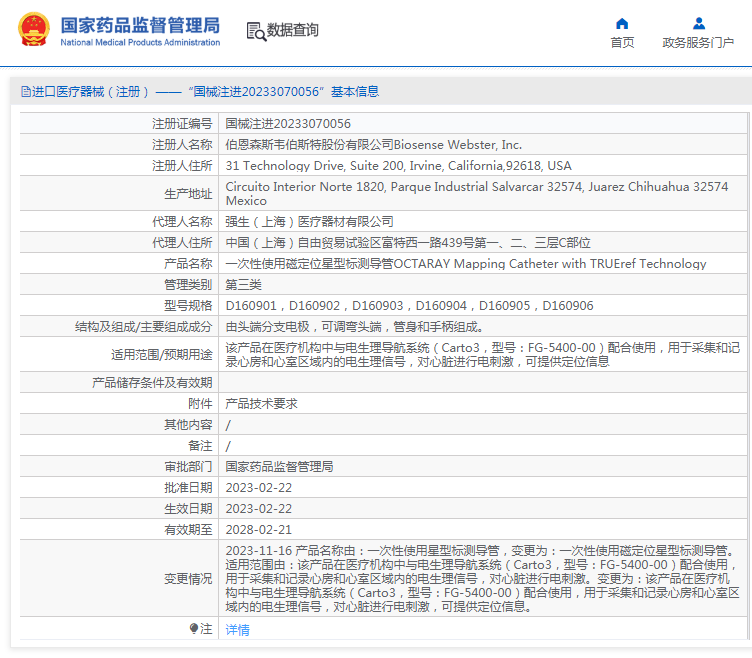Click the 备注 label
Image resolution: width=752 pixels, height=658 pixels.
coord(200,446)
